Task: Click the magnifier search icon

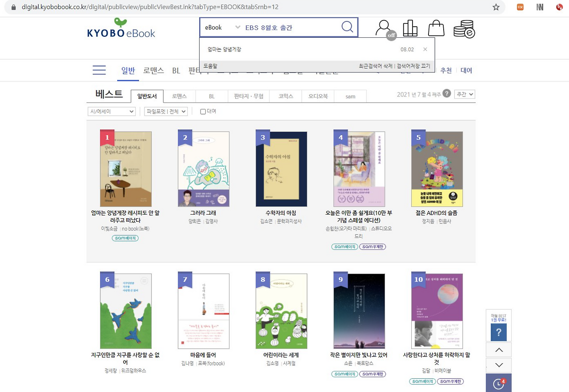Action: pos(347,27)
